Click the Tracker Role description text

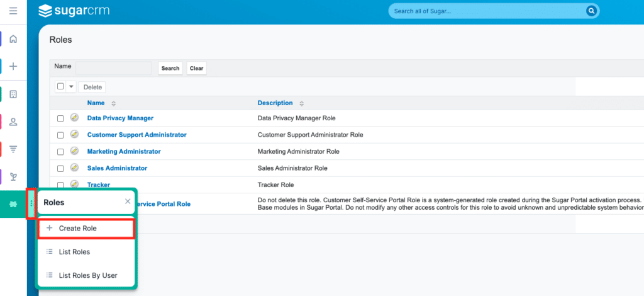[x=275, y=185]
